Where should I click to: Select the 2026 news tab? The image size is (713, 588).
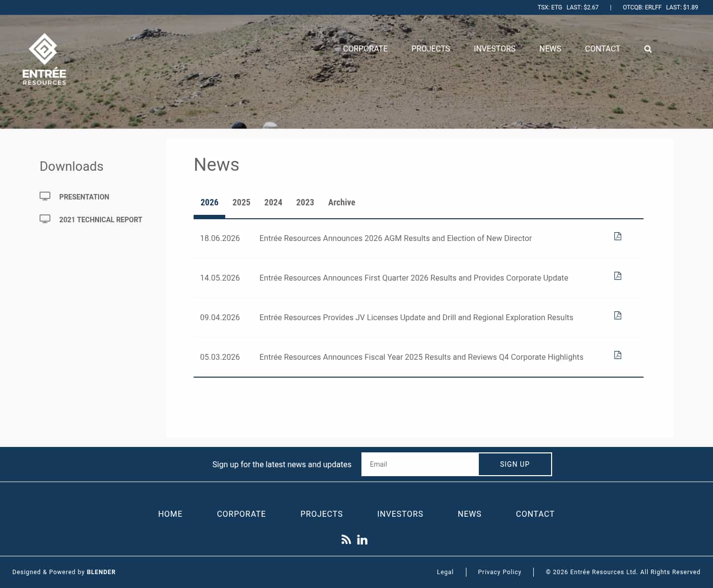tap(209, 202)
